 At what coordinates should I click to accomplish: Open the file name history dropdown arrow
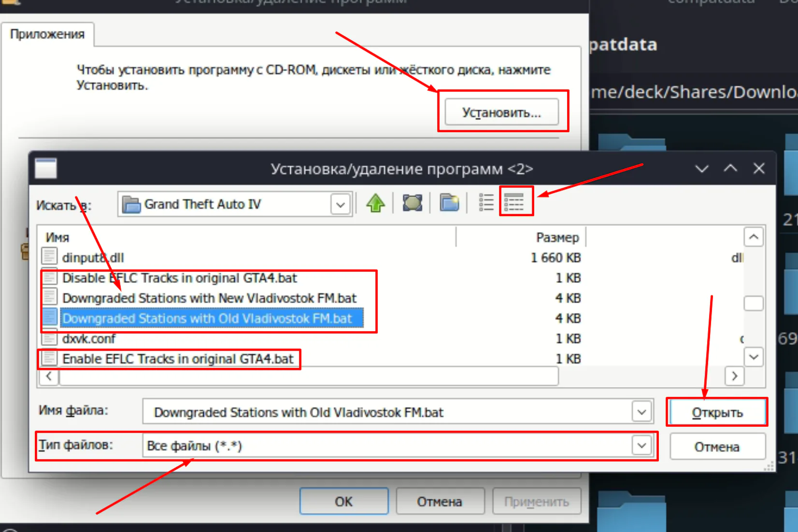click(x=641, y=412)
